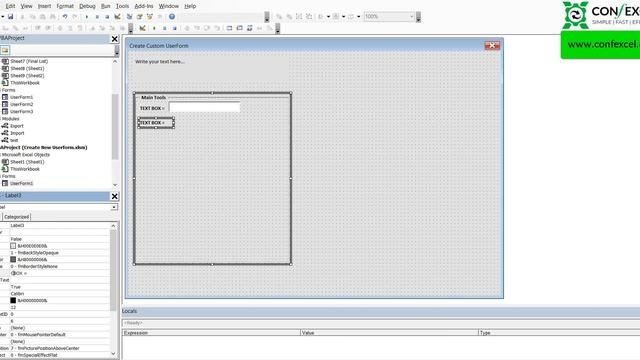The height and width of the screenshot is (360, 640).
Task: Click the white text box input on form
Action: 204,107
